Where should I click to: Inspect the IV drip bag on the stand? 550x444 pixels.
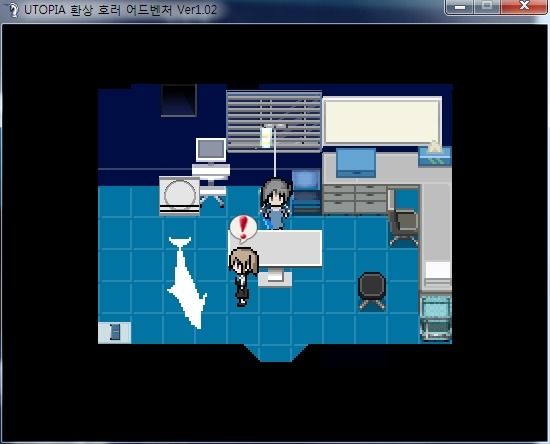pyautogui.click(x=266, y=137)
